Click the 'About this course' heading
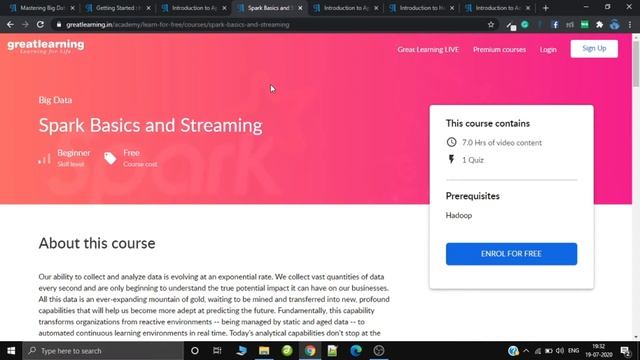 point(97,243)
